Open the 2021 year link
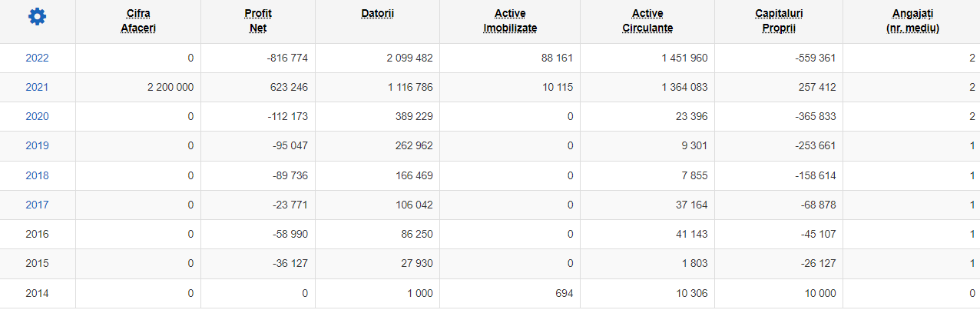 (37, 87)
